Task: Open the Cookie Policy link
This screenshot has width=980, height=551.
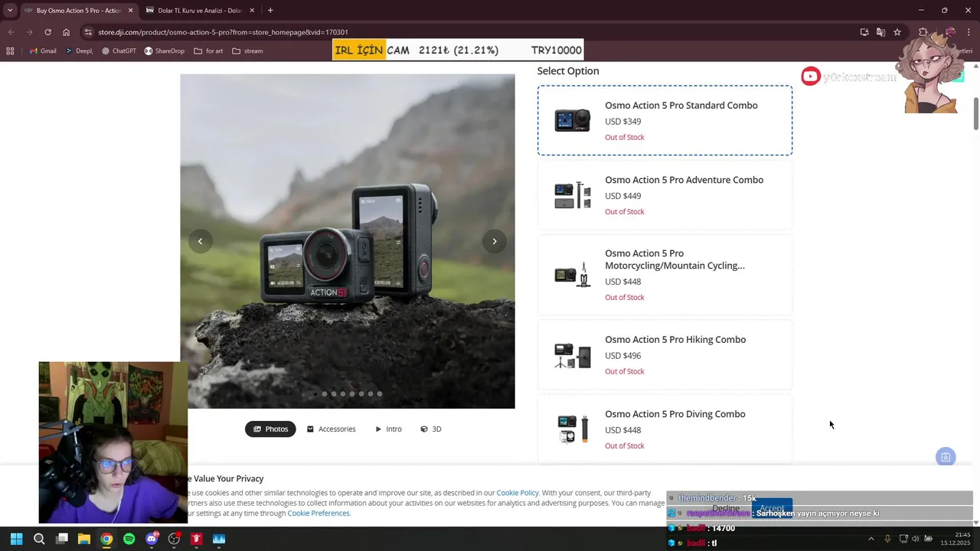Action: point(518,493)
